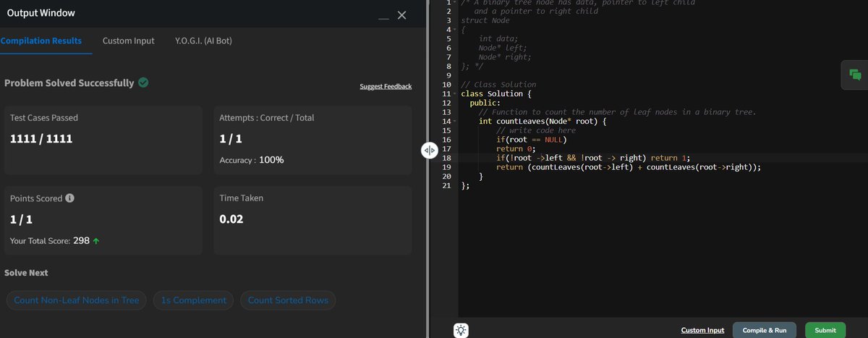Open Count Non-Leaf Nodes in Tree problem

pyautogui.click(x=77, y=300)
